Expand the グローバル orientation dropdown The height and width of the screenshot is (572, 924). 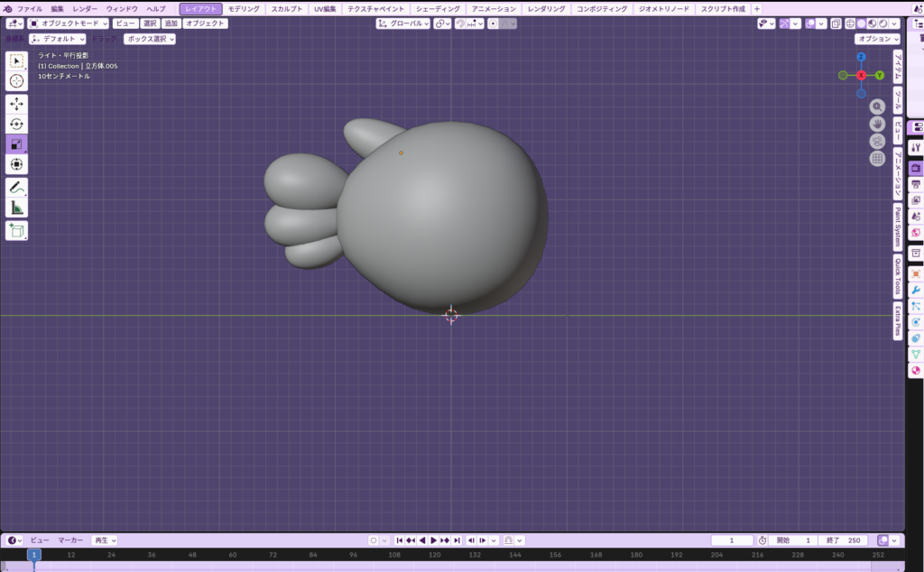(403, 23)
